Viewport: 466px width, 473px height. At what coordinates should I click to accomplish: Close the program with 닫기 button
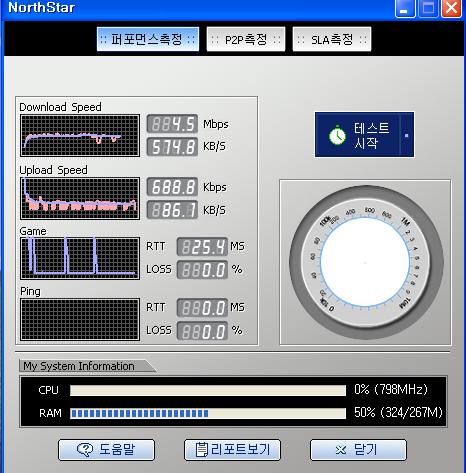coord(358,450)
